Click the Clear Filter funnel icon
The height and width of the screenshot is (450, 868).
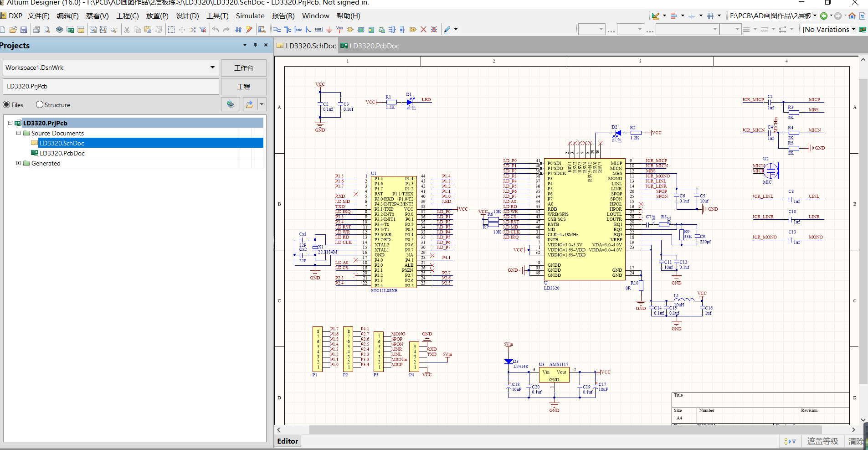203,30
